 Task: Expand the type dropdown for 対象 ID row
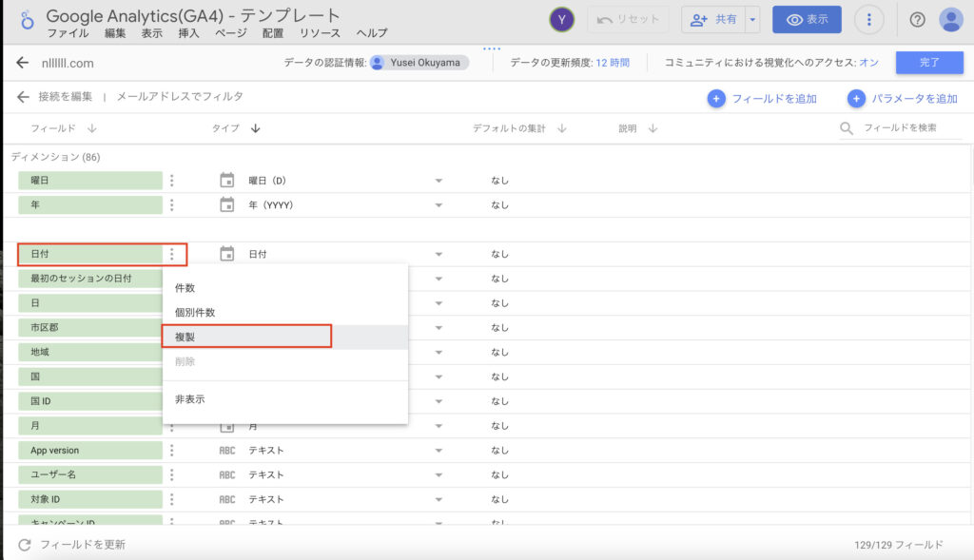pyautogui.click(x=438, y=499)
